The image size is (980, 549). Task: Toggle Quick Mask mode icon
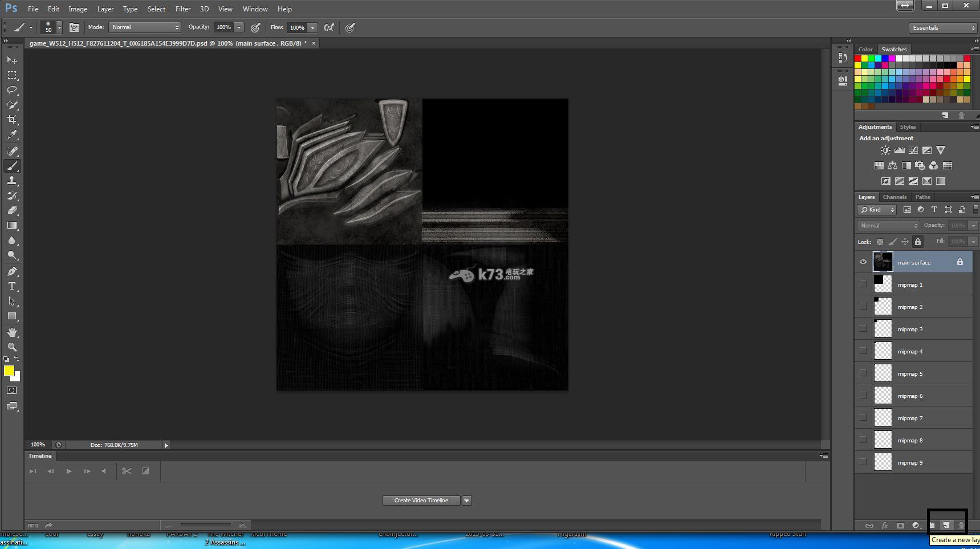coord(12,391)
